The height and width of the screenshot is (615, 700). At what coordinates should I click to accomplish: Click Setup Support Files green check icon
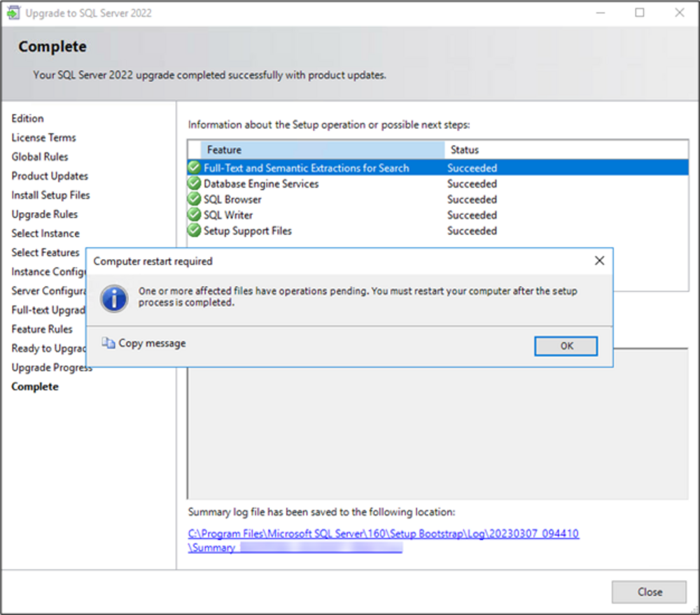click(x=194, y=231)
